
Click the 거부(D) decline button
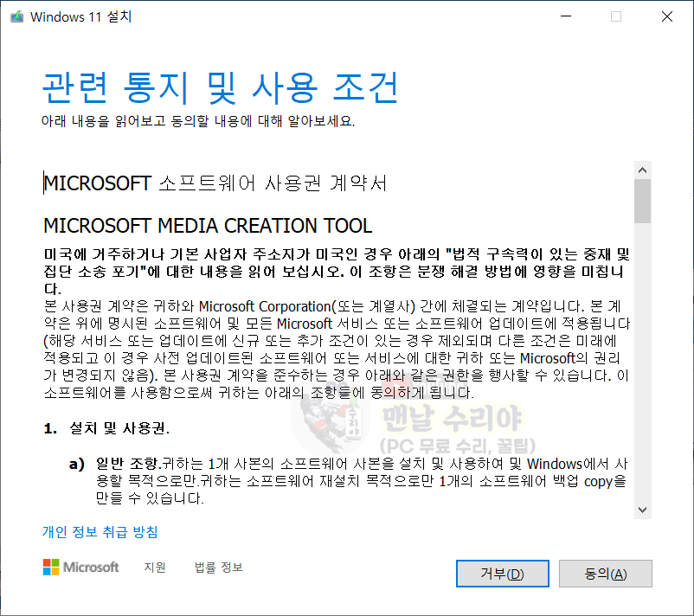[503, 574]
